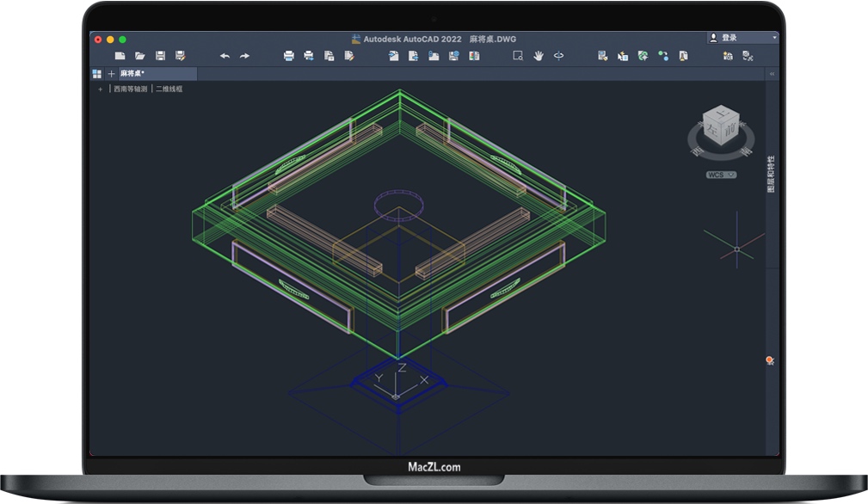Screen dimensions: 868x504
Task: Click the 二维线框 visual style label
Action: coord(169,89)
